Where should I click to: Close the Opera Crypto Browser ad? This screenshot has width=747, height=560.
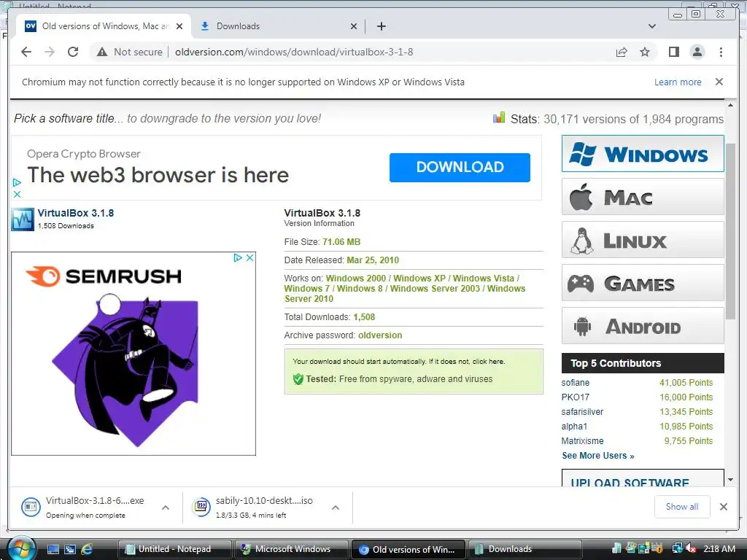pos(17,194)
